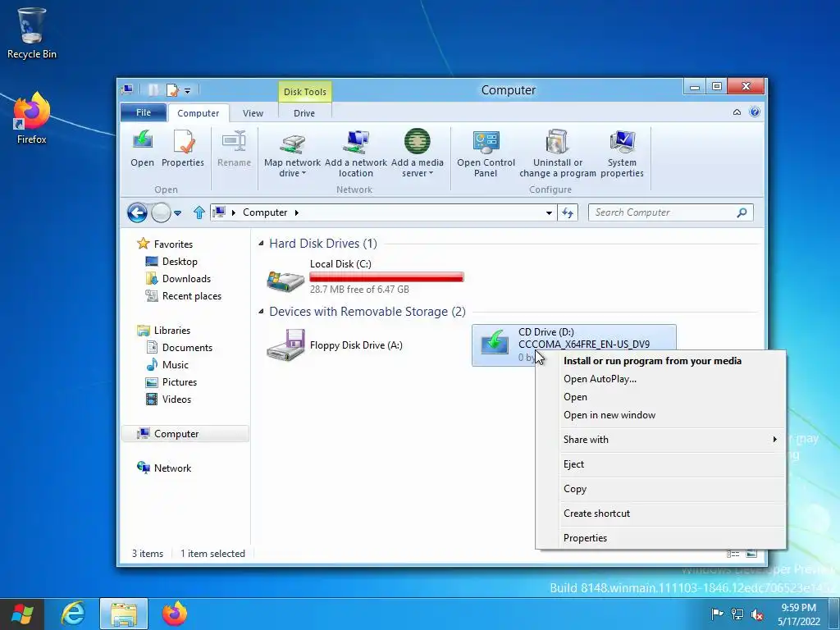Go up one folder level

199,212
